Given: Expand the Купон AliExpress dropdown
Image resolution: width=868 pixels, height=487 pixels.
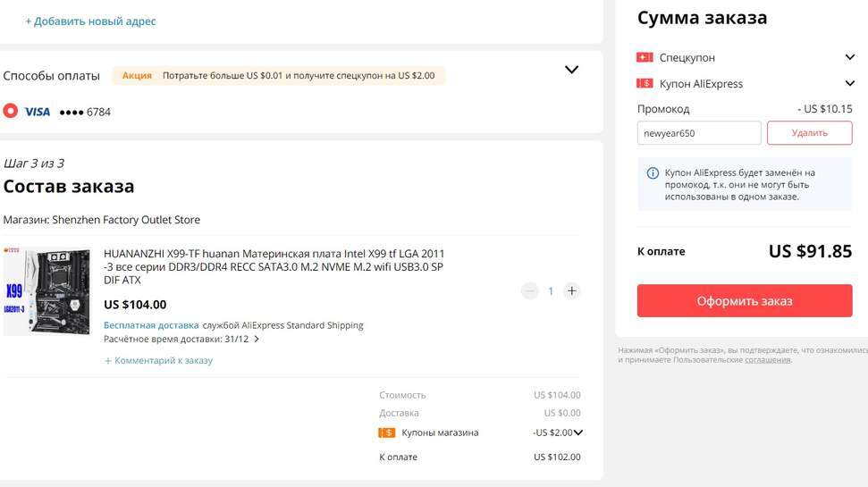Looking at the screenshot, I should coord(849,83).
